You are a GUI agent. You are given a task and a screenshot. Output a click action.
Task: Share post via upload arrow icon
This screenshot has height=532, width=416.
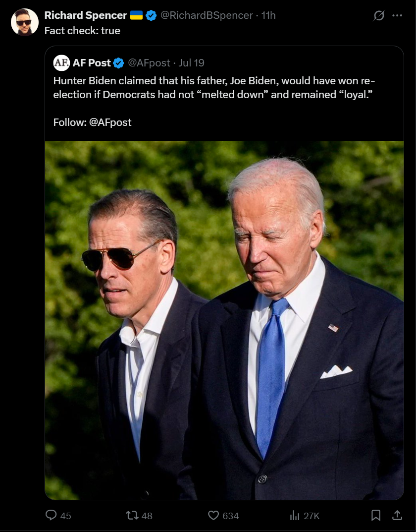pyautogui.click(x=397, y=515)
